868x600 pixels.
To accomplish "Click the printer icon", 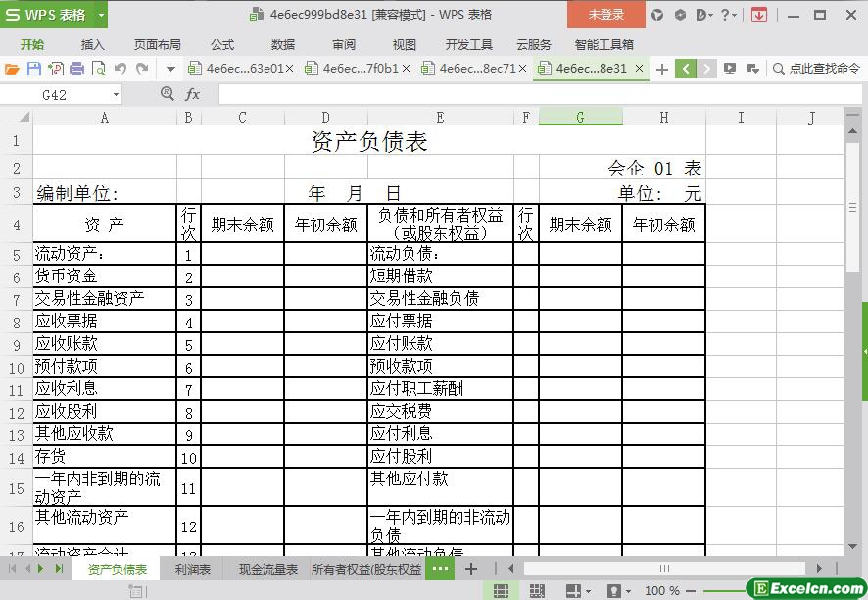I will (77, 69).
